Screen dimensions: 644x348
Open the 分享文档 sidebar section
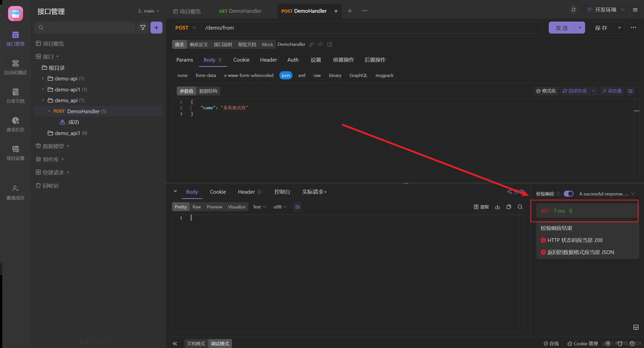pyautogui.click(x=15, y=96)
